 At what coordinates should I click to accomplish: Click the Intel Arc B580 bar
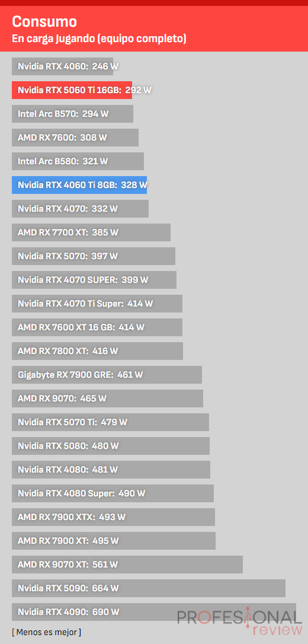pyautogui.click(x=78, y=161)
